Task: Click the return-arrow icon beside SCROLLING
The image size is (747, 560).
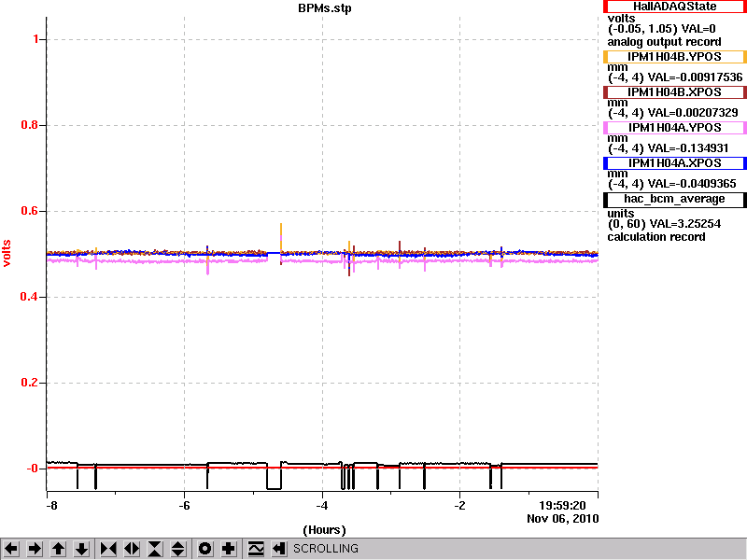Action: point(279,549)
